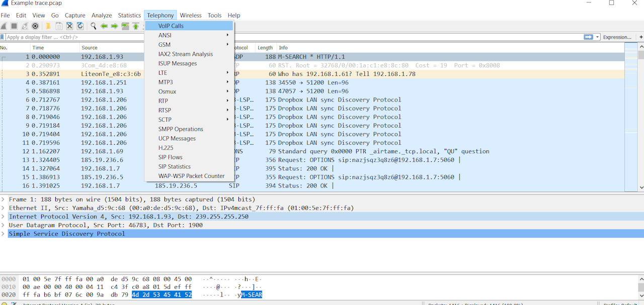Go to next packet green arrow

pyautogui.click(x=115, y=26)
